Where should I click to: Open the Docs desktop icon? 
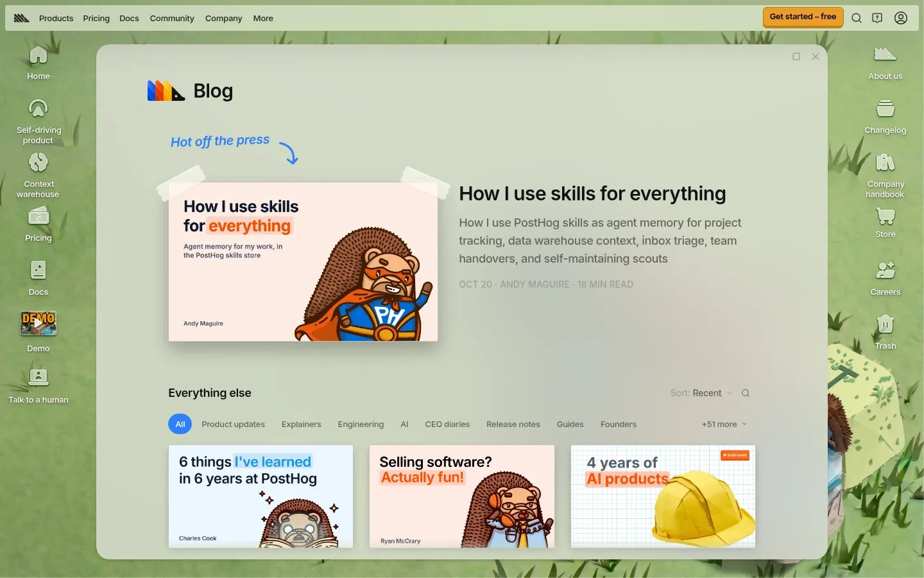38,278
